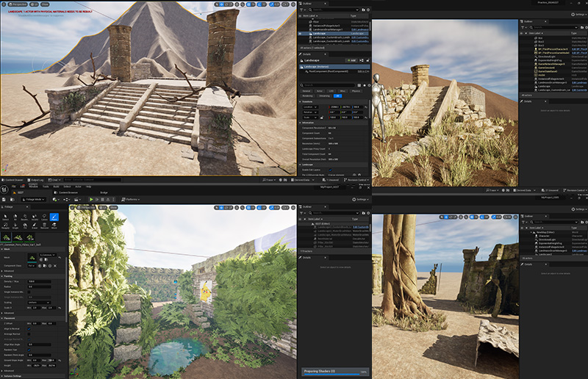This screenshot has width=588, height=379.
Task: Collapse the Painting section
Action: coord(2,276)
